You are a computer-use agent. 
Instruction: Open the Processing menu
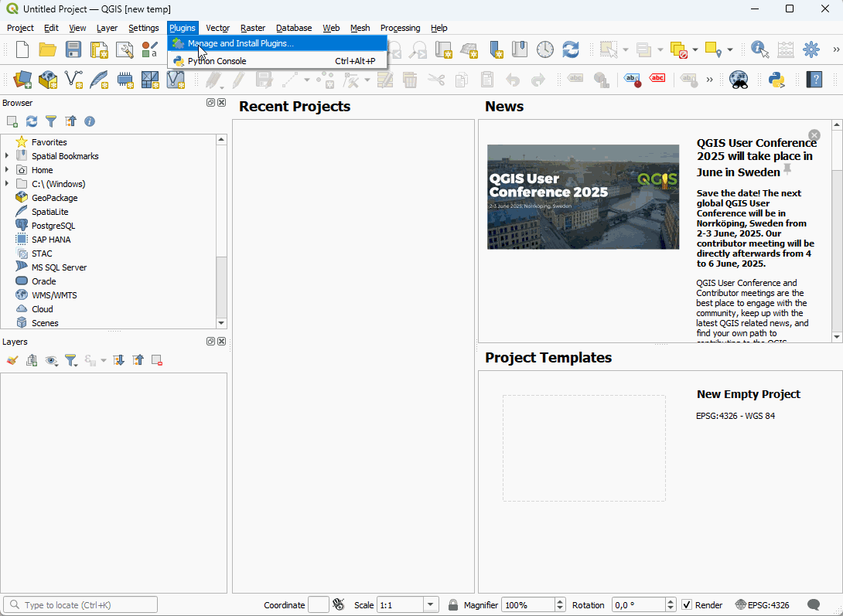400,28
